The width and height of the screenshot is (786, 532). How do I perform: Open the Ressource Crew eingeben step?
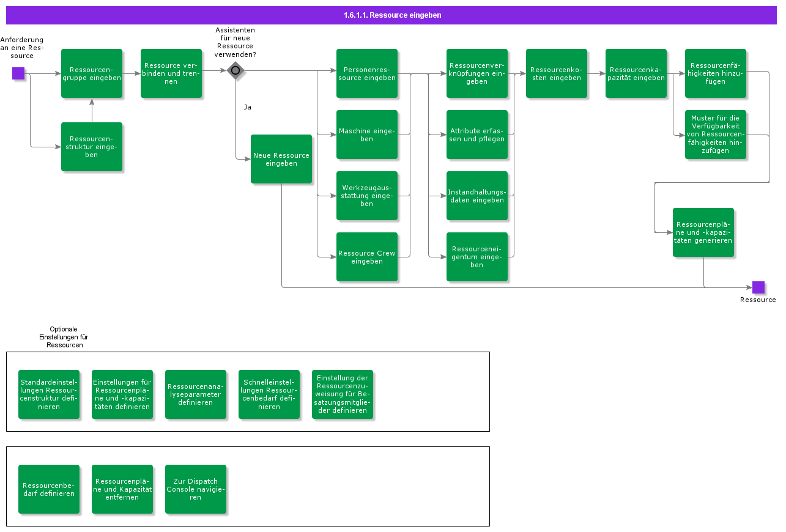pyautogui.click(x=367, y=257)
